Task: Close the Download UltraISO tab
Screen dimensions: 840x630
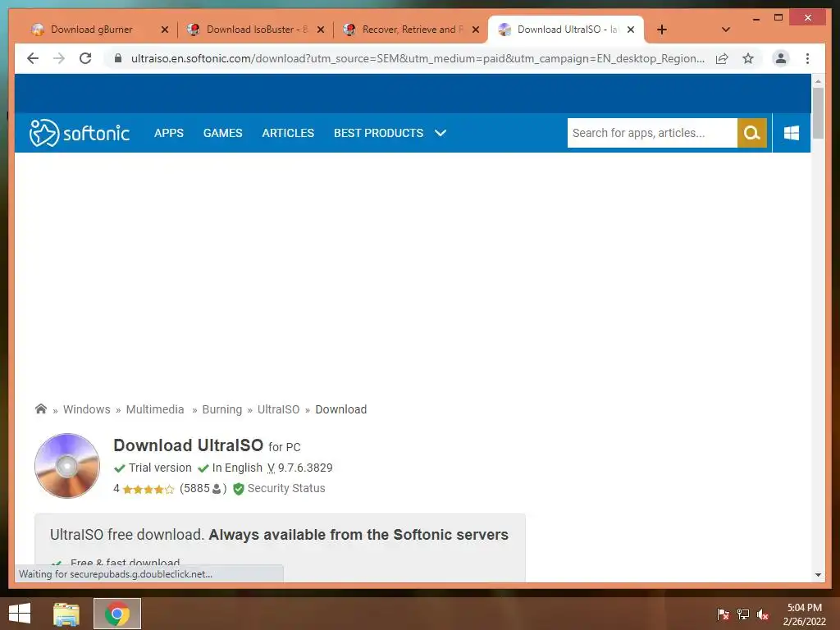Action: coord(631,30)
